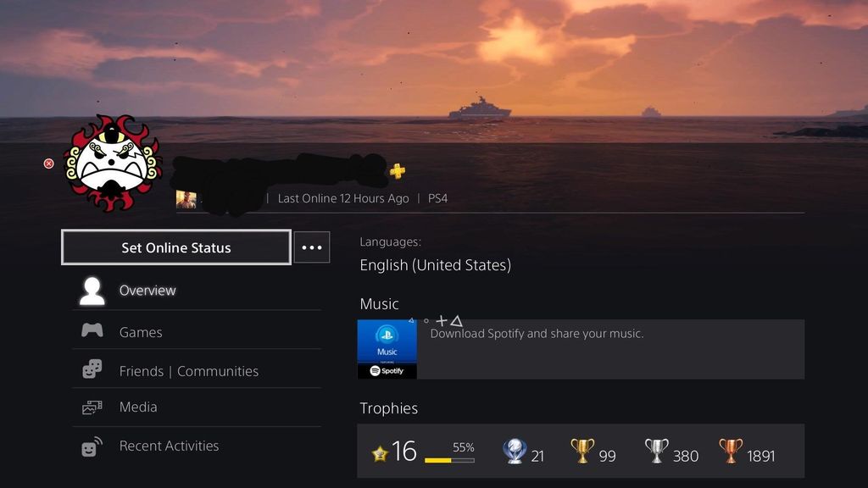Screen dimensions: 868x488
Task: Open the Recent Activities broadcast icon
Action: 92,446
